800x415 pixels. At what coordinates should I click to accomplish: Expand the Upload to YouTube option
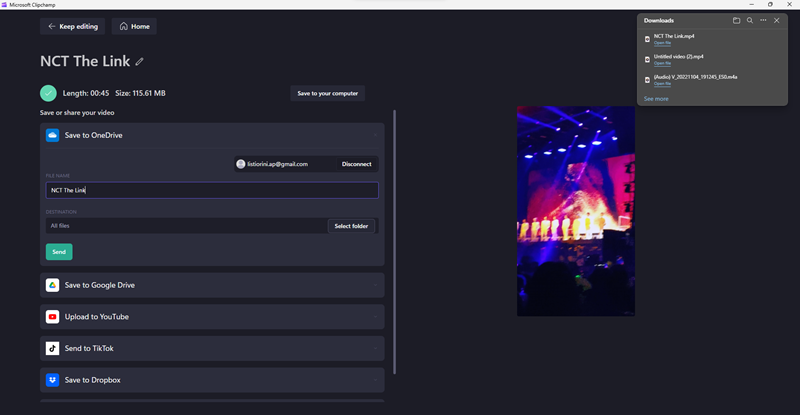(376, 317)
